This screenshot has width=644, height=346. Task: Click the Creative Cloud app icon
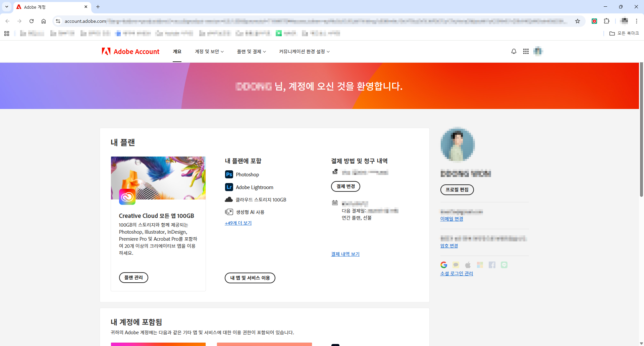127,197
